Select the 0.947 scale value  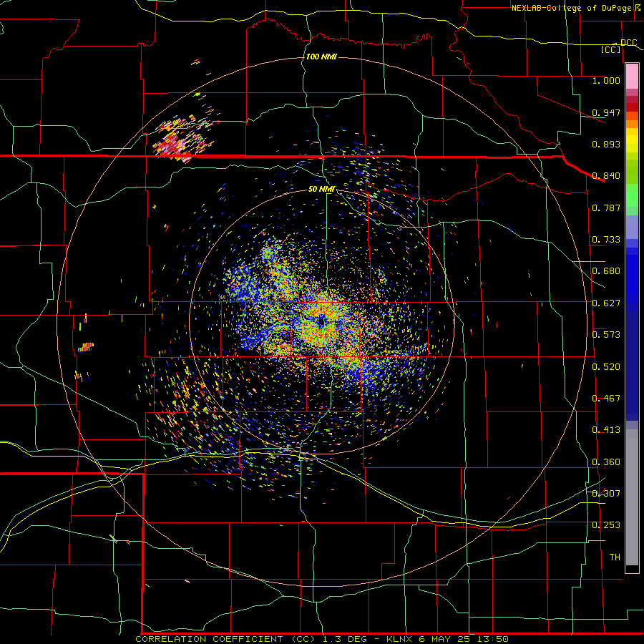[606, 112]
